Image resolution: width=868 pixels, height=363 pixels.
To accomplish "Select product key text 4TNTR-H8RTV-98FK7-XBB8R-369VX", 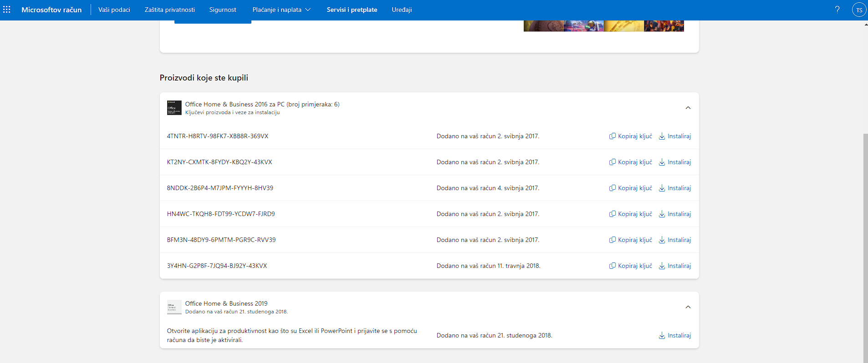I will [218, 136].
